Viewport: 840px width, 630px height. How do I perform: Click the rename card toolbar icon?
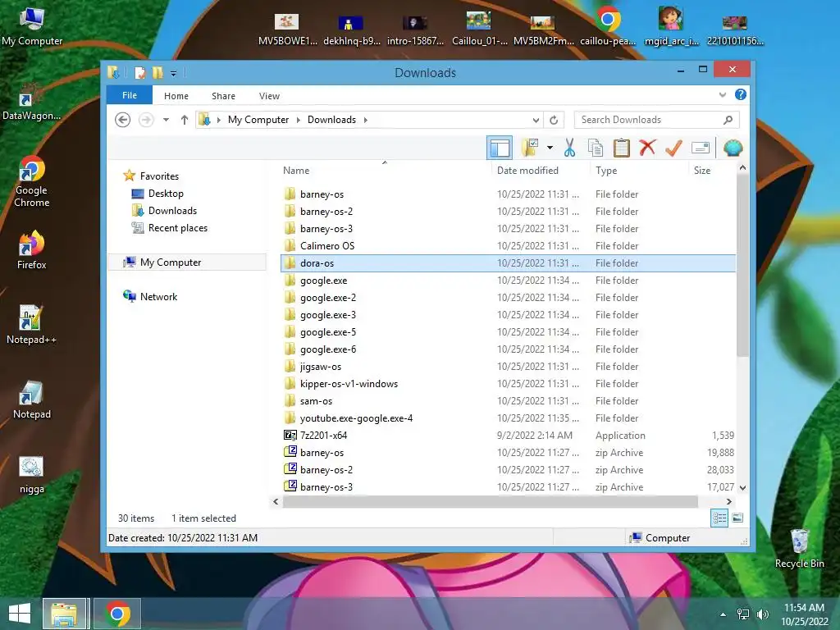click(701, 148)
